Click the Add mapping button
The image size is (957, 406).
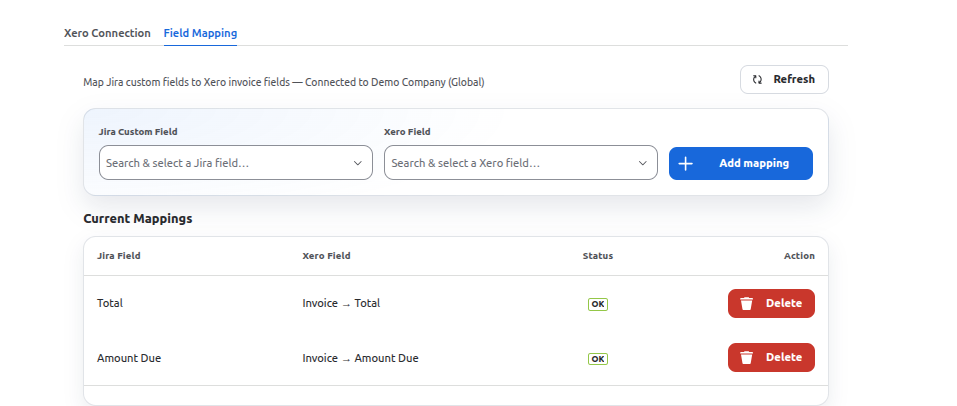click(741, 164)
